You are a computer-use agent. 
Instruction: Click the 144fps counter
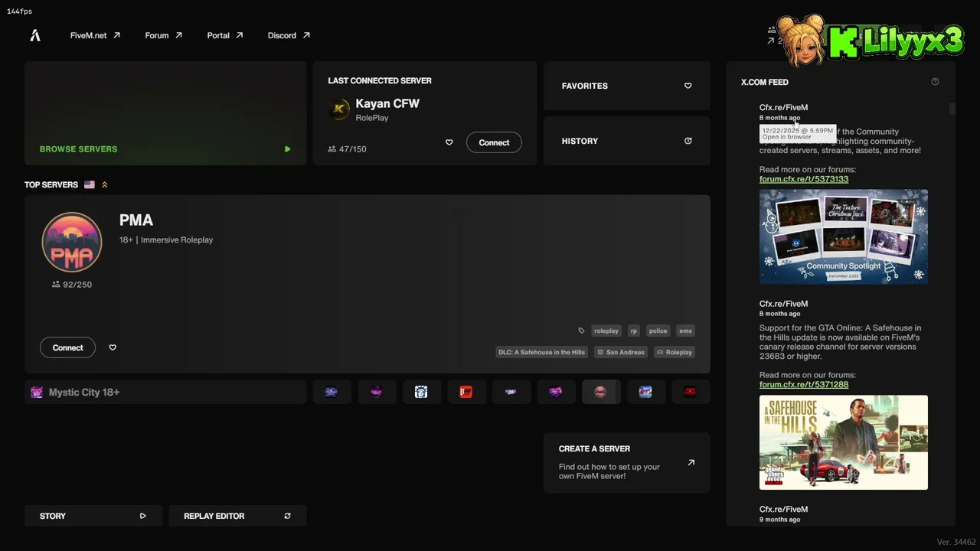(x=20, y=11)
